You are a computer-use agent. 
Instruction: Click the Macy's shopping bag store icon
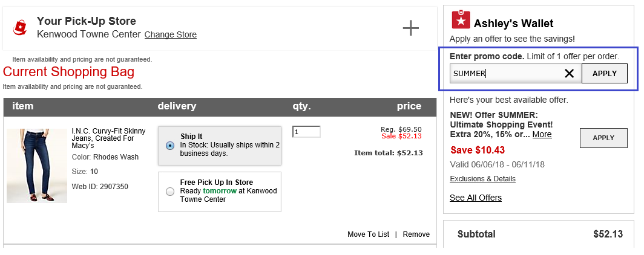21,27
